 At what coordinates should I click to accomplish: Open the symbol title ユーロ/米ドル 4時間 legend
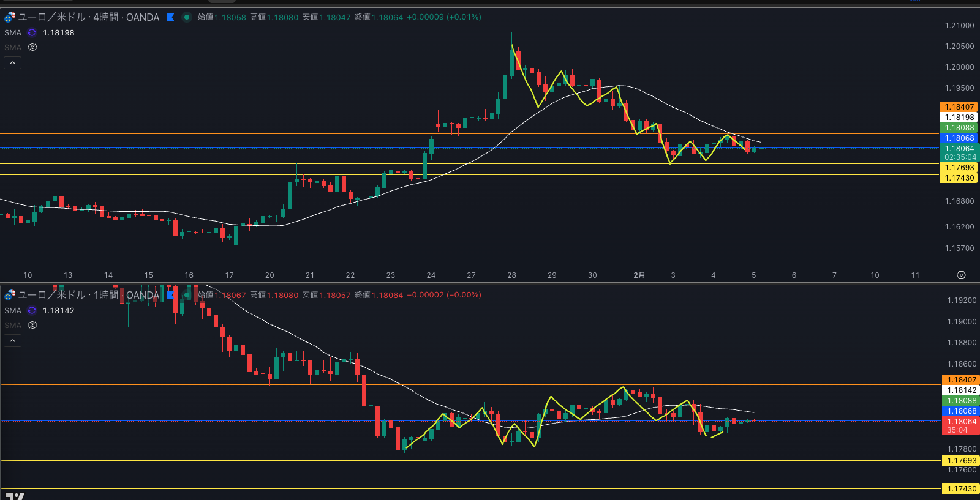point(88,17)
